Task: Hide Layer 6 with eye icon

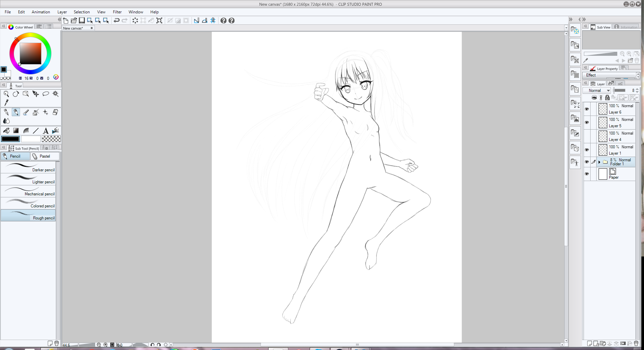Action: point(587,109)
